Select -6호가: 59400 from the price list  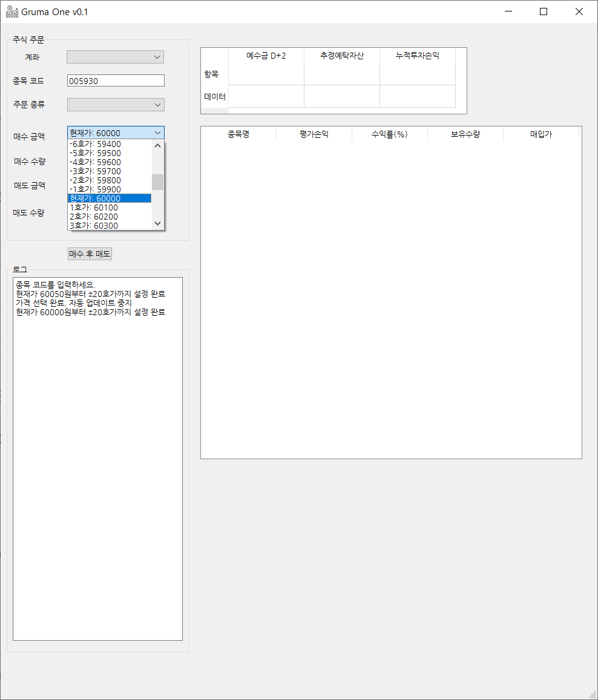[110, 144]
